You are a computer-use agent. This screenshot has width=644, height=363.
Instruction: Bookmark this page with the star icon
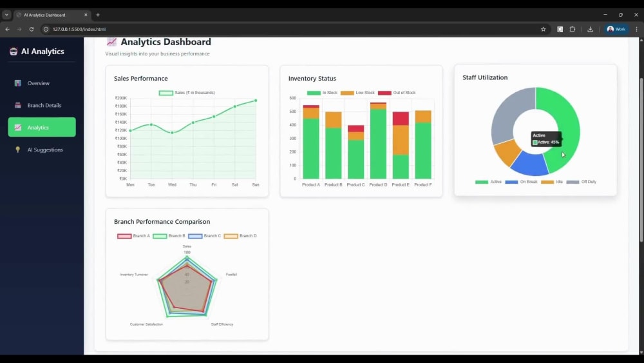tap(544, 29)
